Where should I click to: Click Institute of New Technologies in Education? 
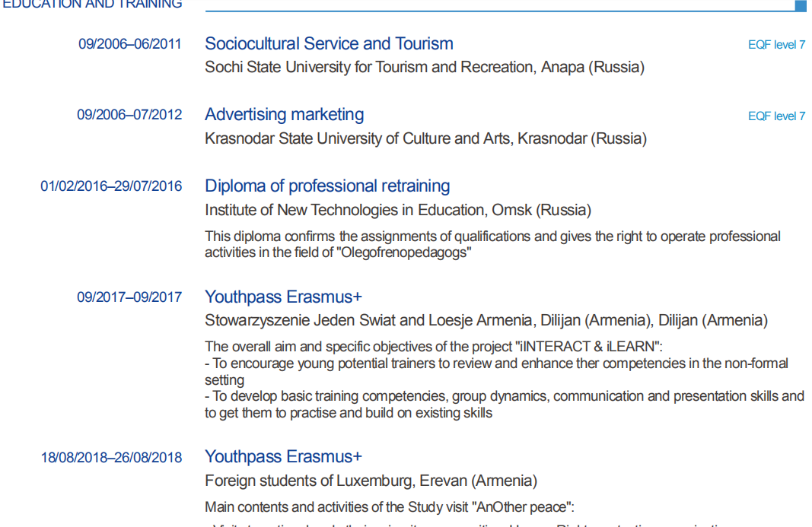click(397, 210)
